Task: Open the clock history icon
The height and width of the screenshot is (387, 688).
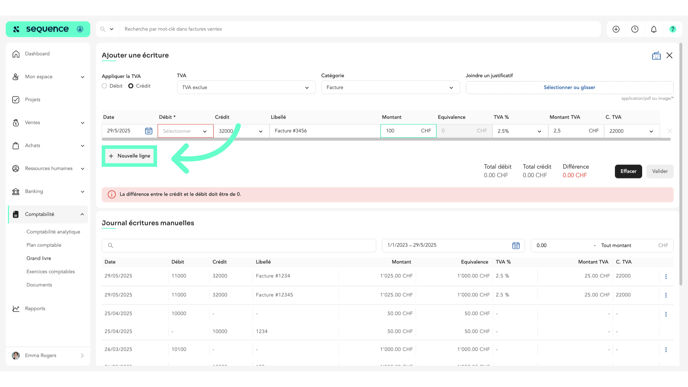Action: 635,29
